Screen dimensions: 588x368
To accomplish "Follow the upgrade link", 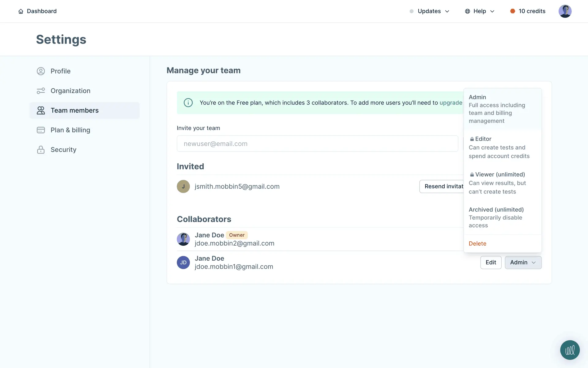I will pos(451,103).
